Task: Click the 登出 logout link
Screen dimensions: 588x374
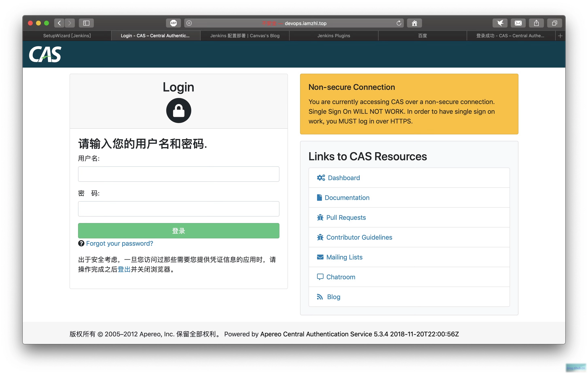Action: point(124,269)
